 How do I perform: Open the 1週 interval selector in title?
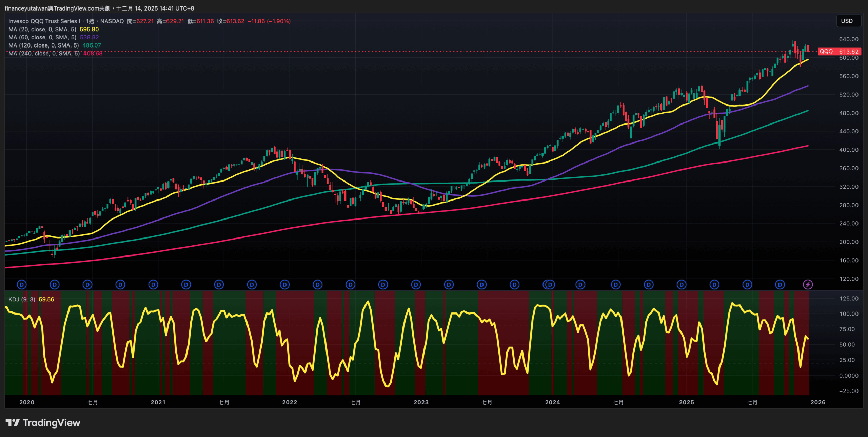tap(90, 21)
